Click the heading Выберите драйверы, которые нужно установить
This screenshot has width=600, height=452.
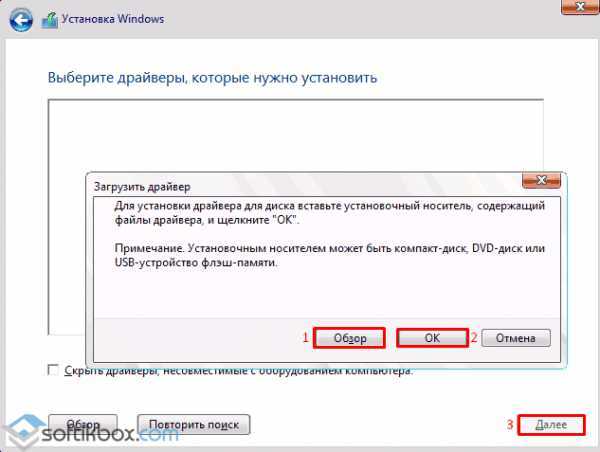point(212,78)
